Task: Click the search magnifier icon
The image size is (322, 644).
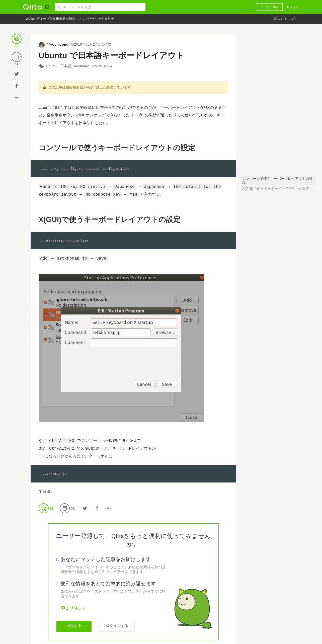Action: coord(59,7)
